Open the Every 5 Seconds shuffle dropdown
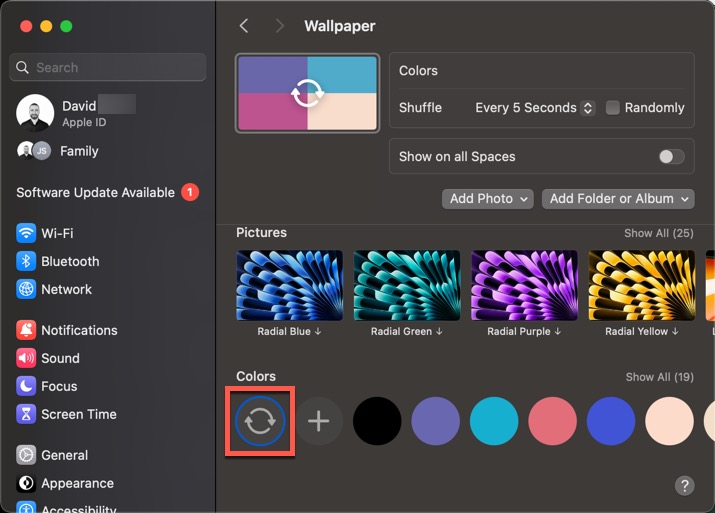 (x=534, y=108)
